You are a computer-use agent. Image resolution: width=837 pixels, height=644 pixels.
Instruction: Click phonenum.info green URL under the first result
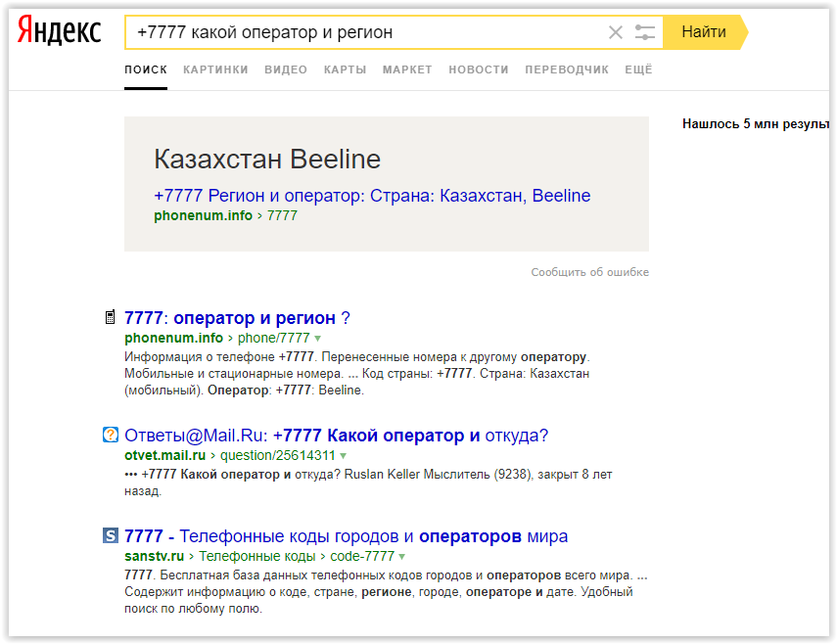(173, 338)
